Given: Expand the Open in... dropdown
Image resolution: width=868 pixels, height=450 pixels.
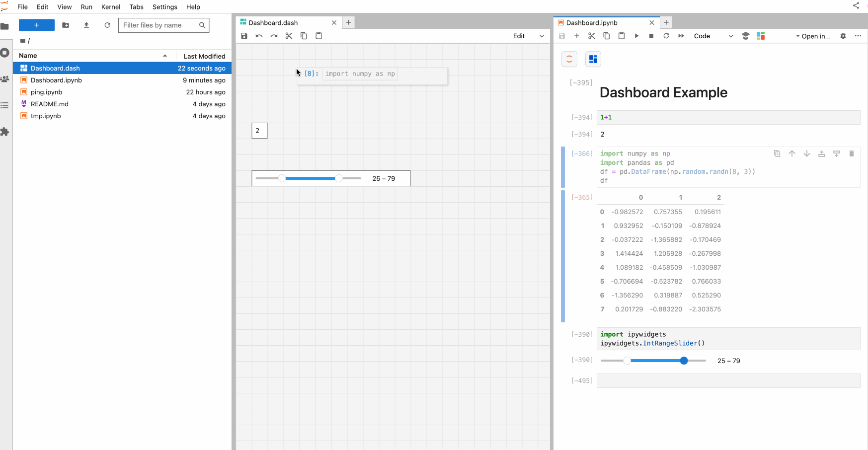Looking at the screenshot, I should point(813,36).
